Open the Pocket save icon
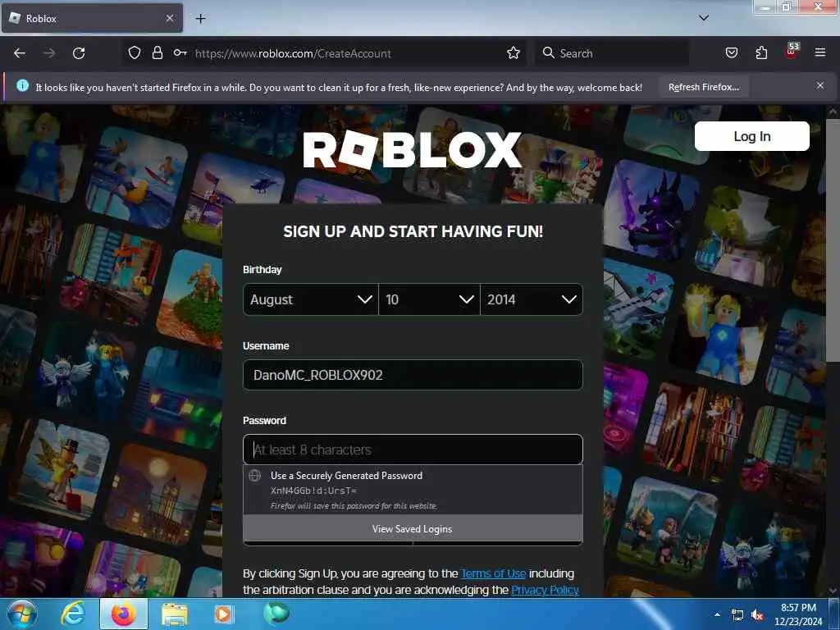 pos(731,52)
